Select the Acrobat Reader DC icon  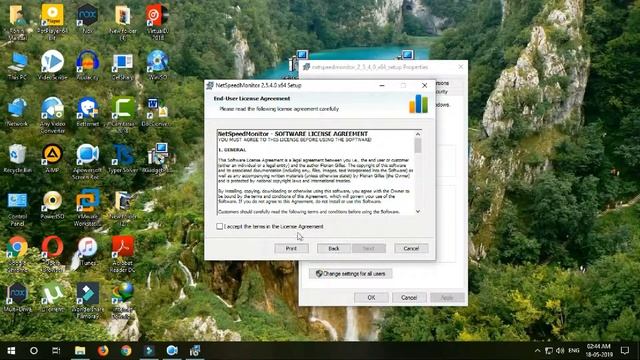[x=122, y=255]
